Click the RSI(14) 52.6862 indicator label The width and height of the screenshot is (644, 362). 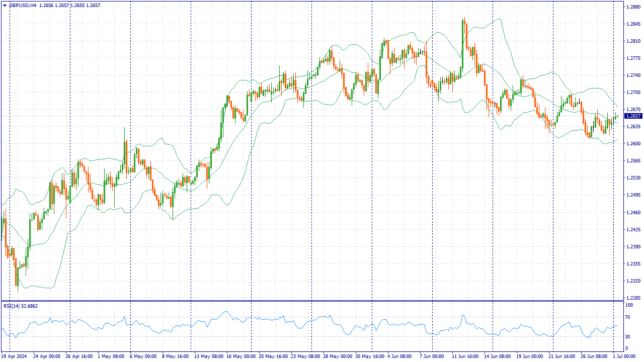[21, 306]
